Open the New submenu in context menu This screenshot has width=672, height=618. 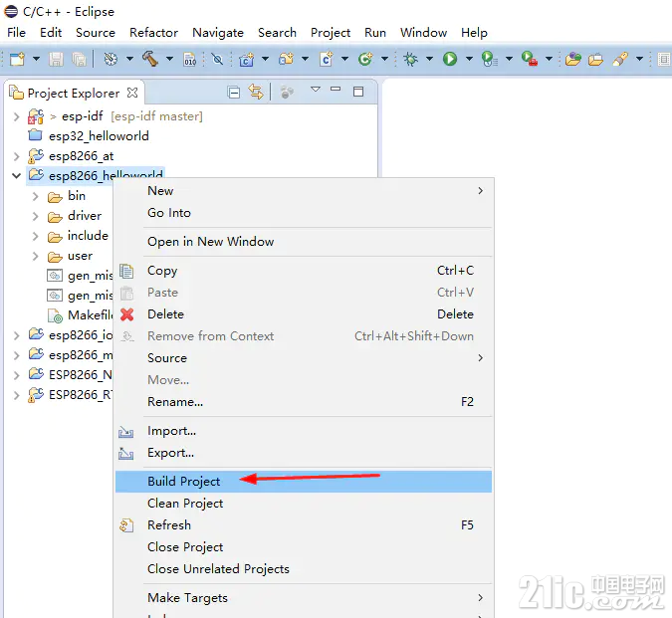304,191
